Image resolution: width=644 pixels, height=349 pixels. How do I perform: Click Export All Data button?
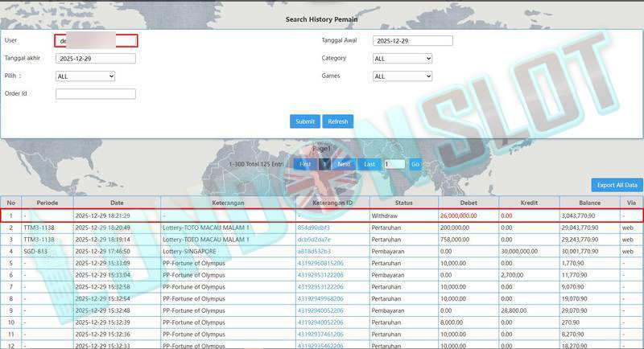coord(617,185)
